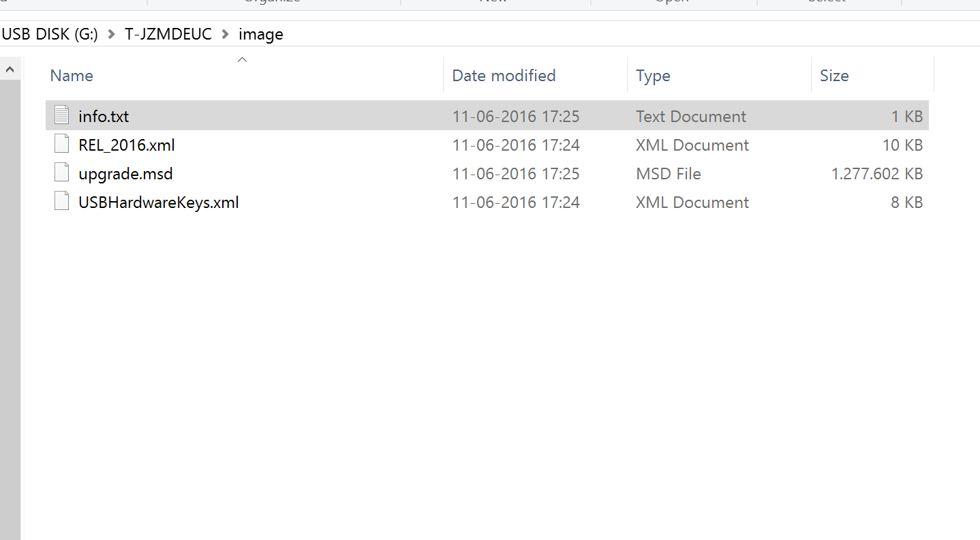Screen dimensions: 980x540
Task: Toggle the sort direction arrow above Name
Action: pyautogui.click(x=242, y=60)
